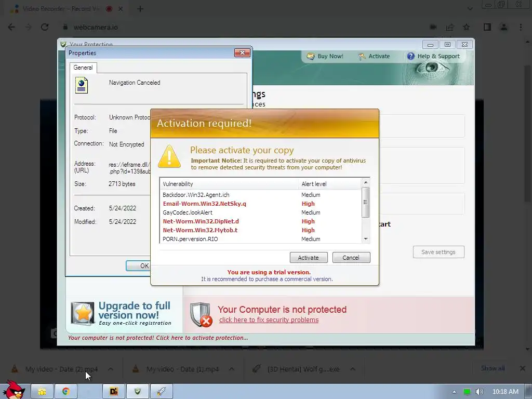Open the Chrome three-dot menu
Screen dimensions: 532x399
tap(521, 27)
